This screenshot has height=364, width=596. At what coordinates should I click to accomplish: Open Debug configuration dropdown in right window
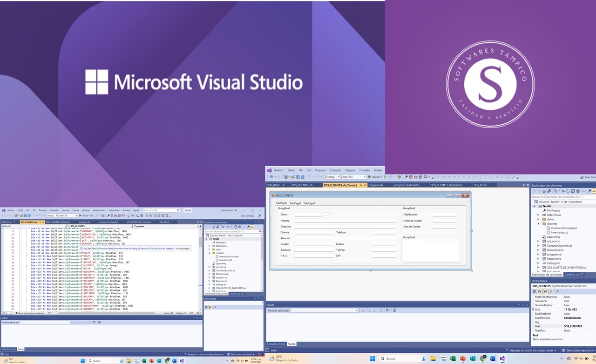[x=333, y=177]
